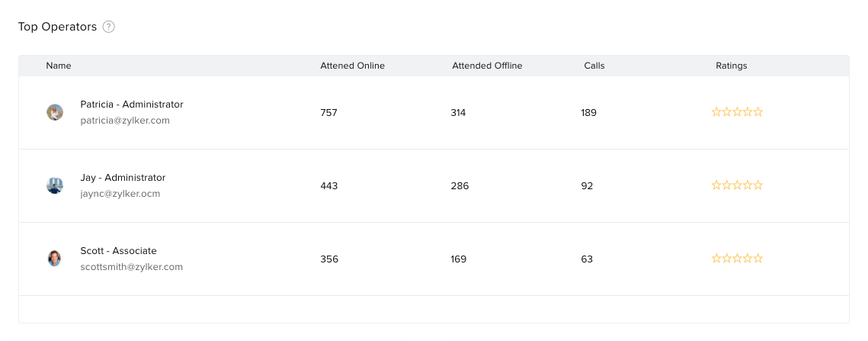Screen dimensions: 868x341
Task: Open Jay - Administrator operator name
Action: pos(123,178)
